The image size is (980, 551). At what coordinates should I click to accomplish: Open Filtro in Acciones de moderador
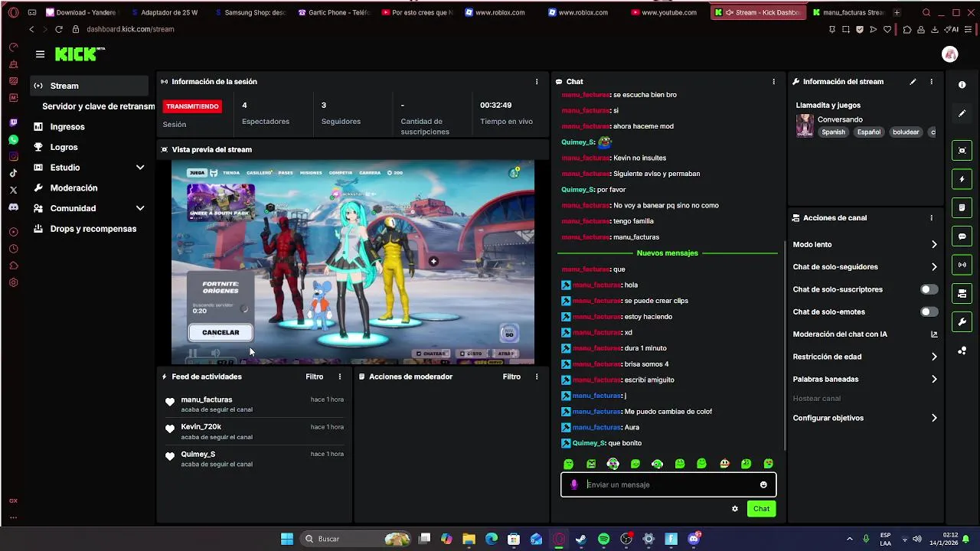coord(511,377)
